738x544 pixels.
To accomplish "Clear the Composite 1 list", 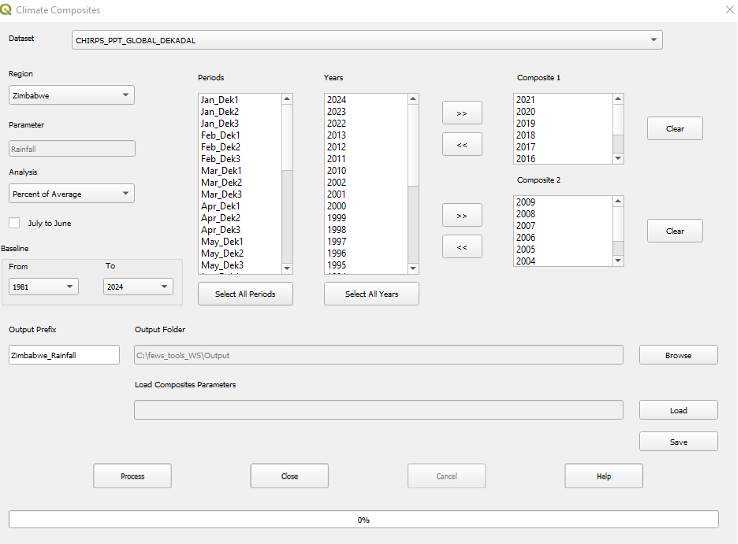I will 674,129.
